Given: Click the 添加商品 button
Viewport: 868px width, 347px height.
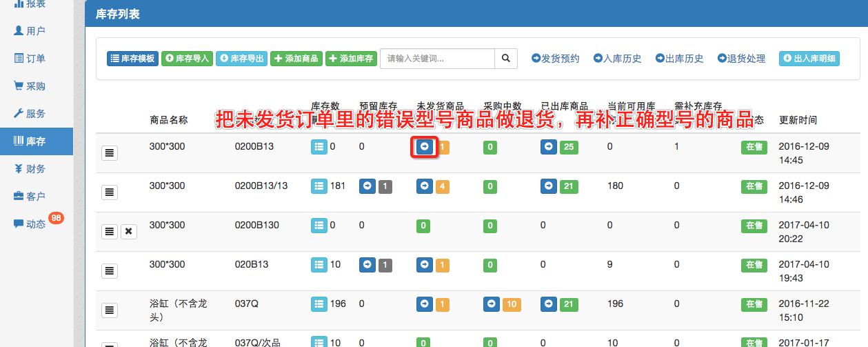Looking at the screenshot, I should tap(296, 59).
